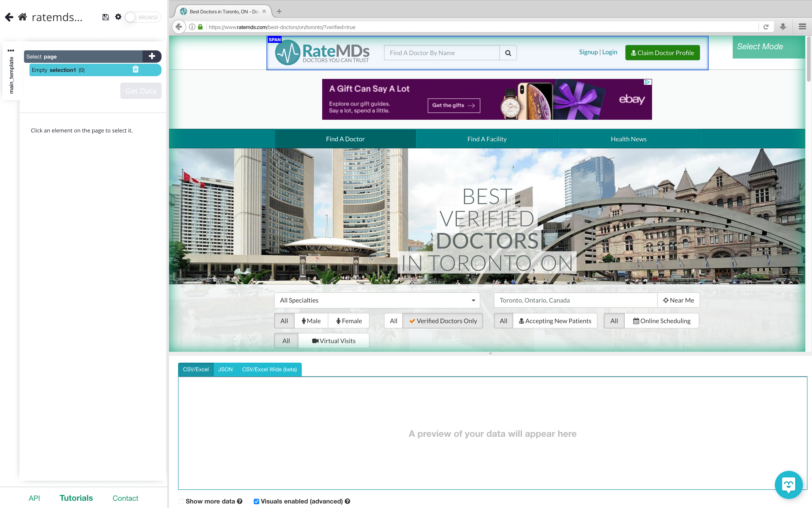Toggle the BROWSE mode switch
The height and width of the screenshot is (508, 812).
coord(143,17)
